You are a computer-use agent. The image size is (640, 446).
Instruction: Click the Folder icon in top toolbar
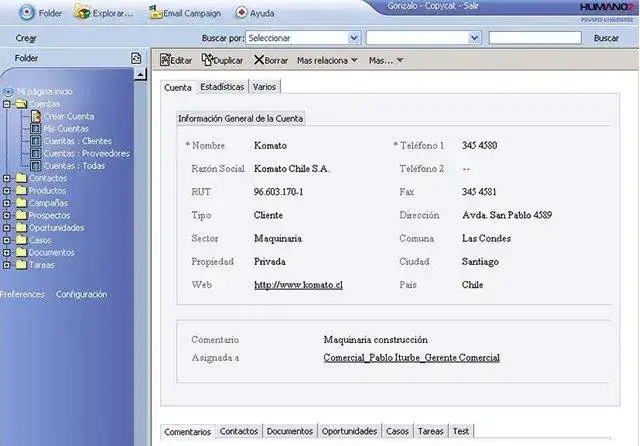click(27, 13)
